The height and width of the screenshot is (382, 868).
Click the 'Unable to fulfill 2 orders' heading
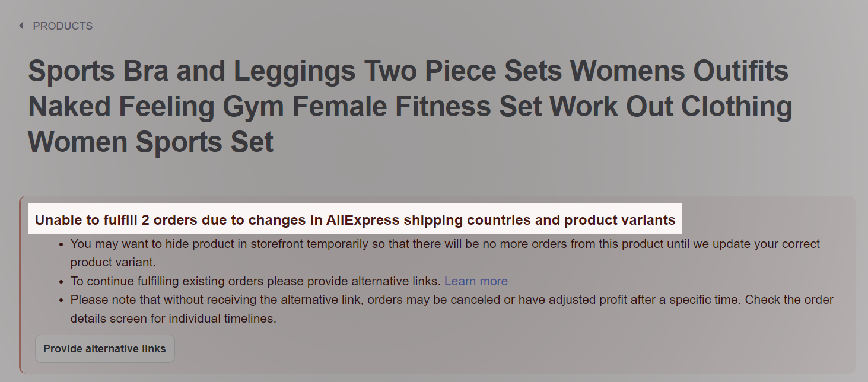click(x=355, y=221)
